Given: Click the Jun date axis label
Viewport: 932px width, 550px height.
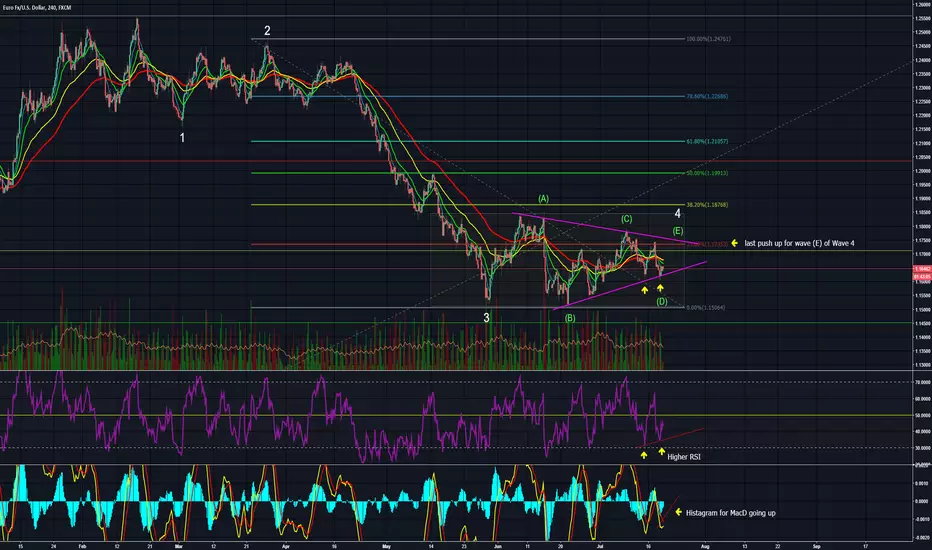Looking at the screenshot, I should (x=498, y=546).
